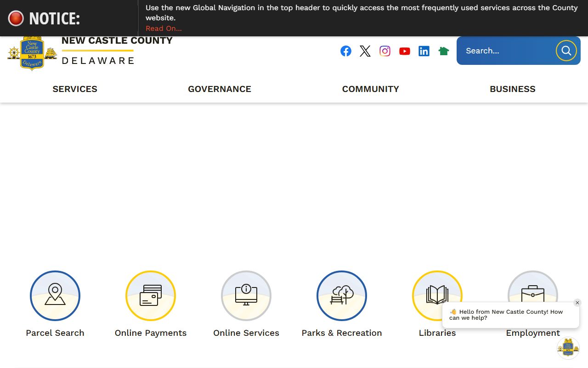
Task: Open the Facebook social icon
Action: [346, 51]
